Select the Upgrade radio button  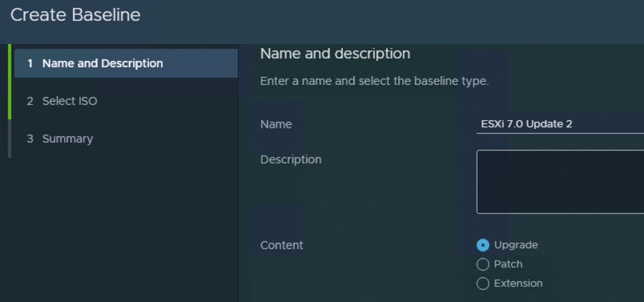tap(483, 245)
